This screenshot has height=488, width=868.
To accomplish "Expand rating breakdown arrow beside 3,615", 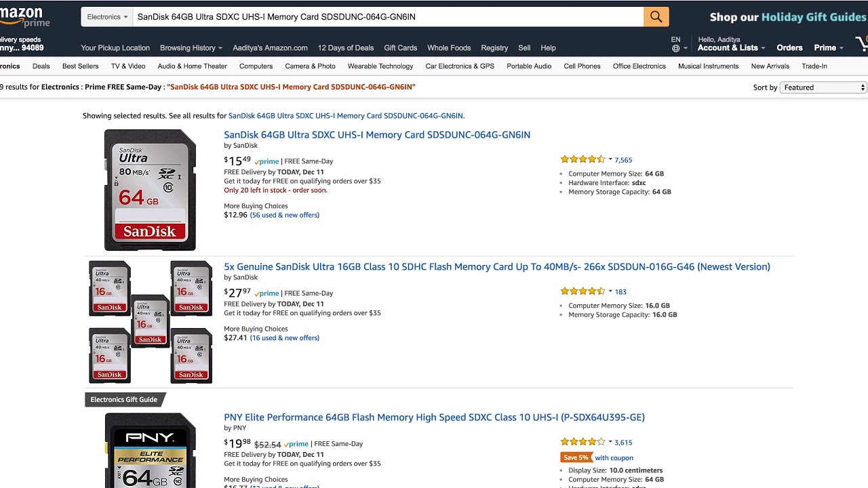I will click(x=610, y=442).
